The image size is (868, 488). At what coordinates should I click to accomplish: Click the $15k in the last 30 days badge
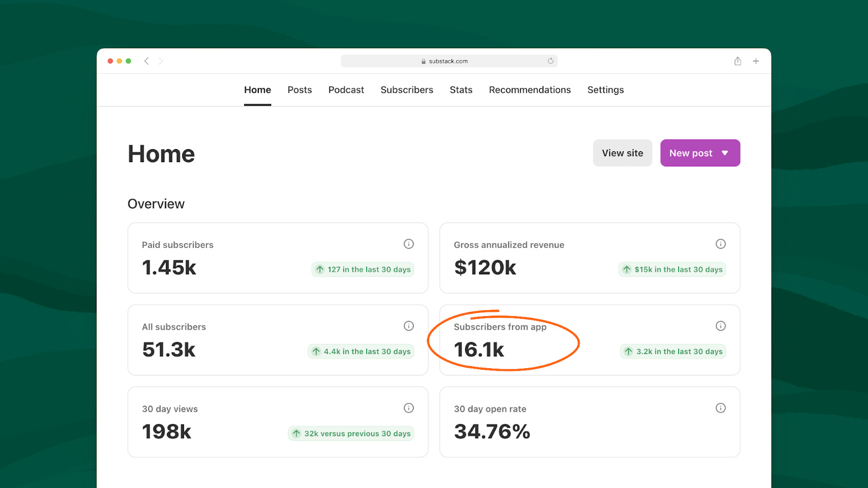coord(672,269)
